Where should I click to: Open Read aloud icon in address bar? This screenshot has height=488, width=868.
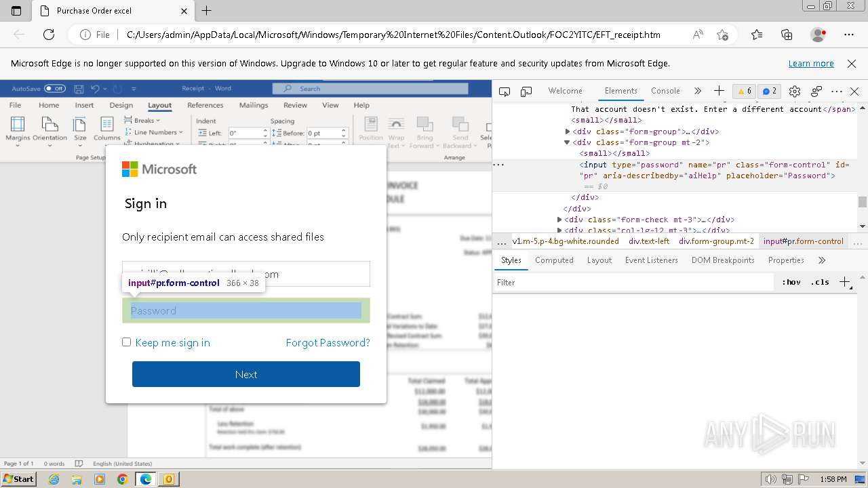pos(698,35)
